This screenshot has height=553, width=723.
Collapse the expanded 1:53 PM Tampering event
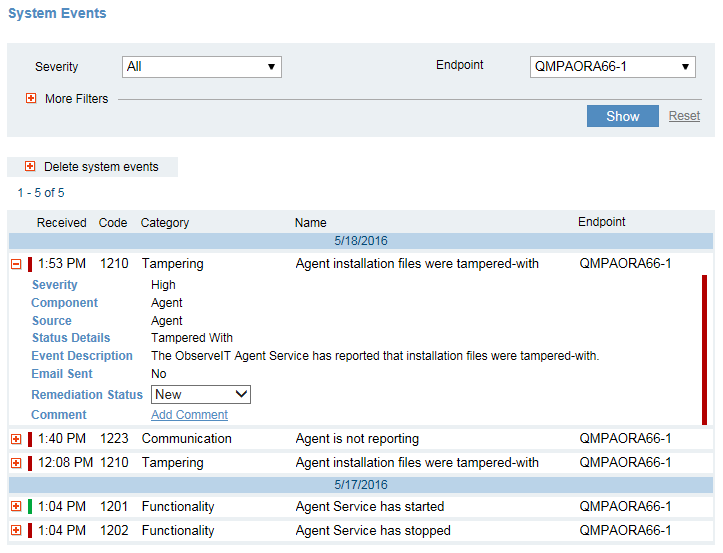pos(16,264)
